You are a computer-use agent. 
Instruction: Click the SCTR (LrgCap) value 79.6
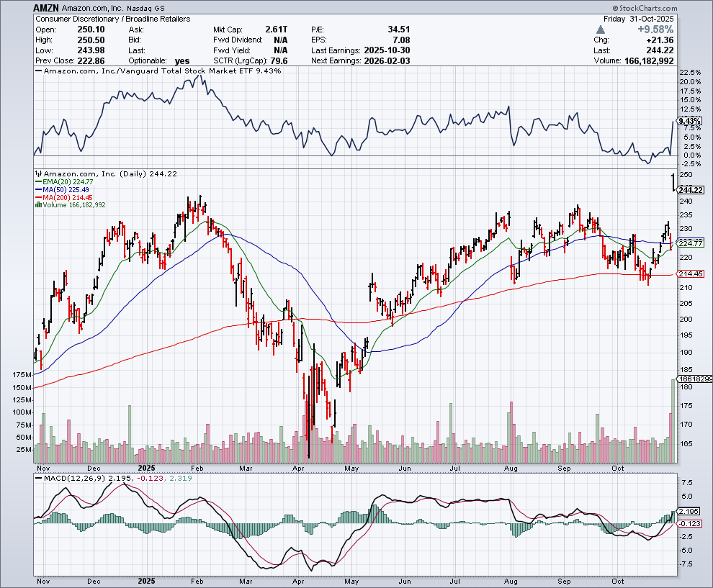[279, 61]
